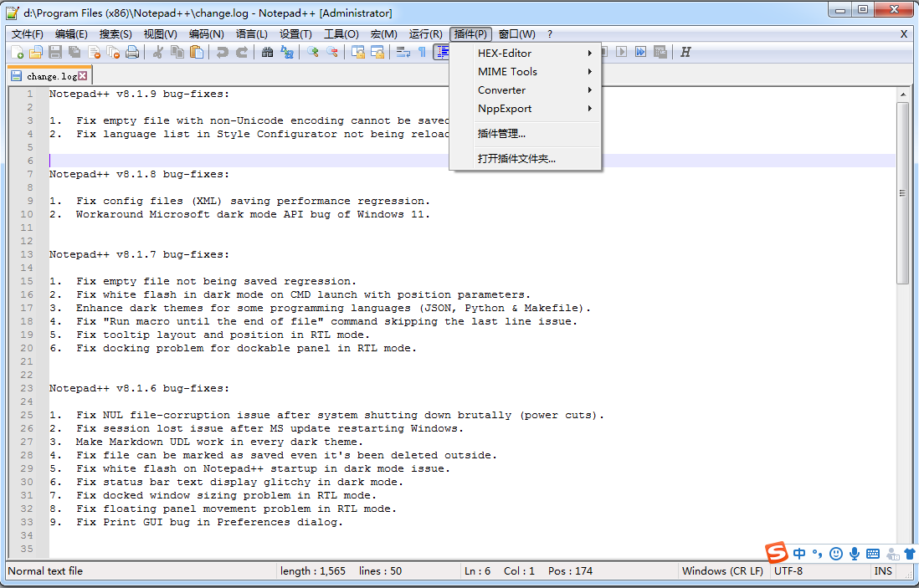The image size is (919, 588).
Task: Click the vertical scrollbar thumb
Action: (x=902, y=193)
